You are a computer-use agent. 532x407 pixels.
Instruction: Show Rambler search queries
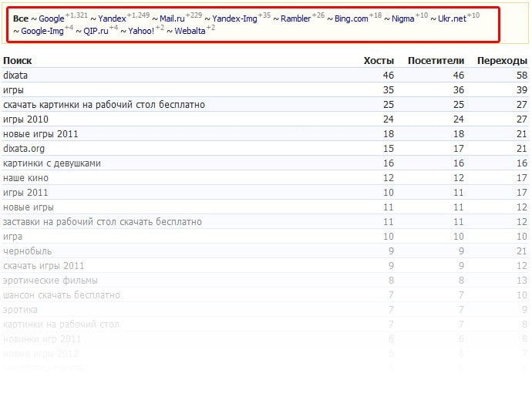tap(296, 18)
